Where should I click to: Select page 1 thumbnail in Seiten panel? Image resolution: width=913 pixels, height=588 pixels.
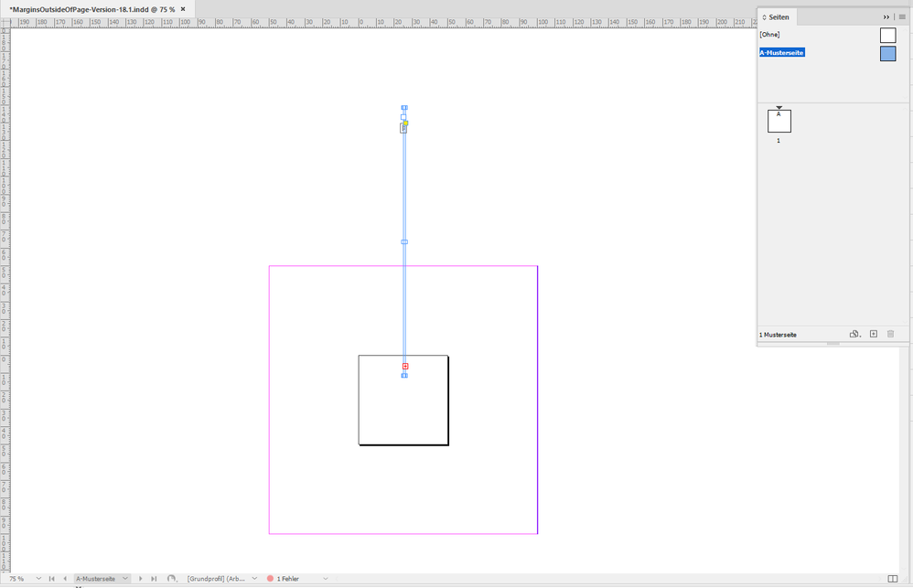779,121
